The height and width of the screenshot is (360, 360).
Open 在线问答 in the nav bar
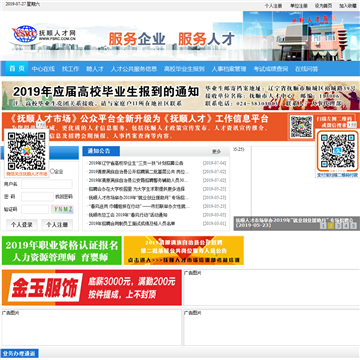pyautogui.click(x=306, y=69)
